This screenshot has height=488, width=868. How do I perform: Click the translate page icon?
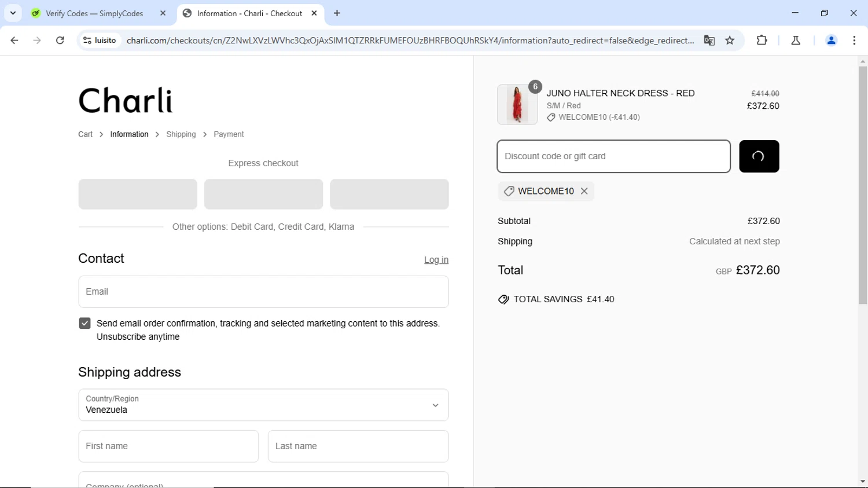click(709, 41)
